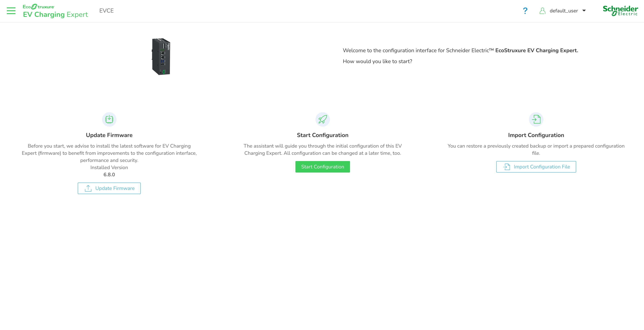The height and width of the screenshot is (330, 644).
Task: Click the 'How would you like to start?' text
Action: point(377,62)
